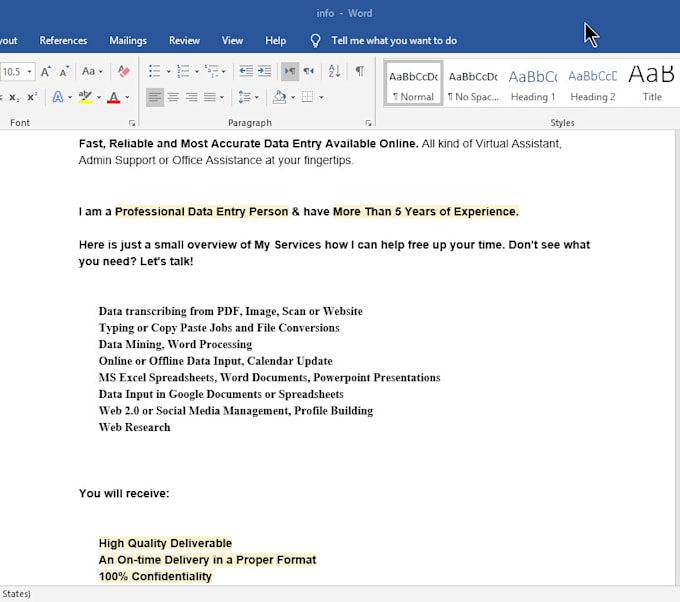
Task: Click the line 'Web Research'
Action: (134, 427)
